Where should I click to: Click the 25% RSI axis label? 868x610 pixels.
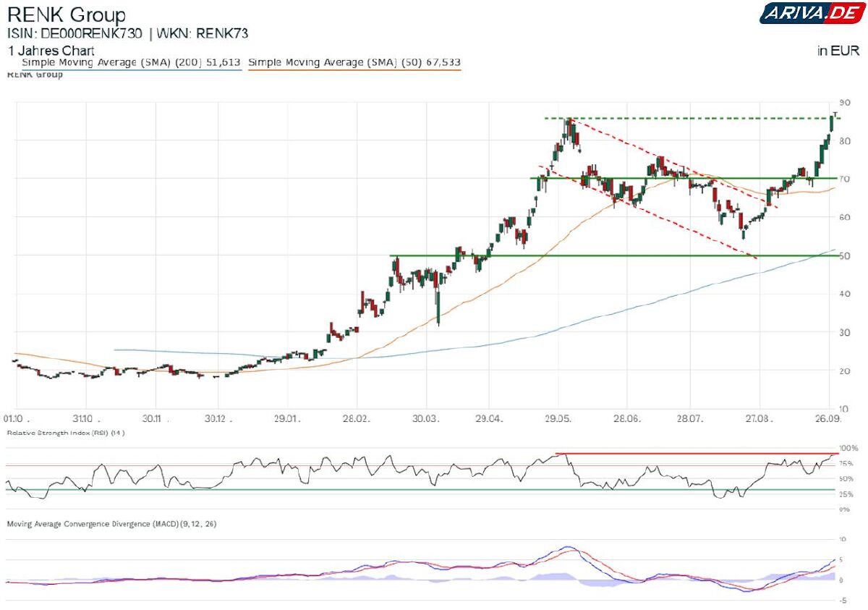(x=845, y=494)
